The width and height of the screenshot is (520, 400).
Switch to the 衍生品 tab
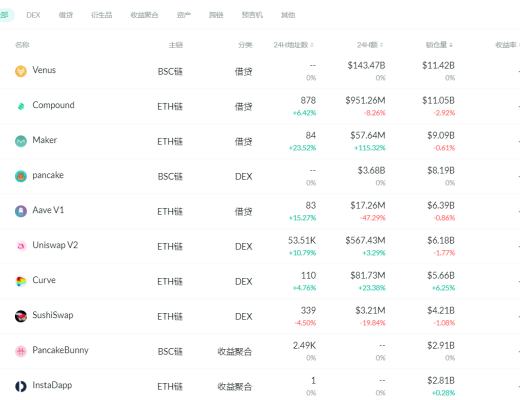tap(102, 15)
